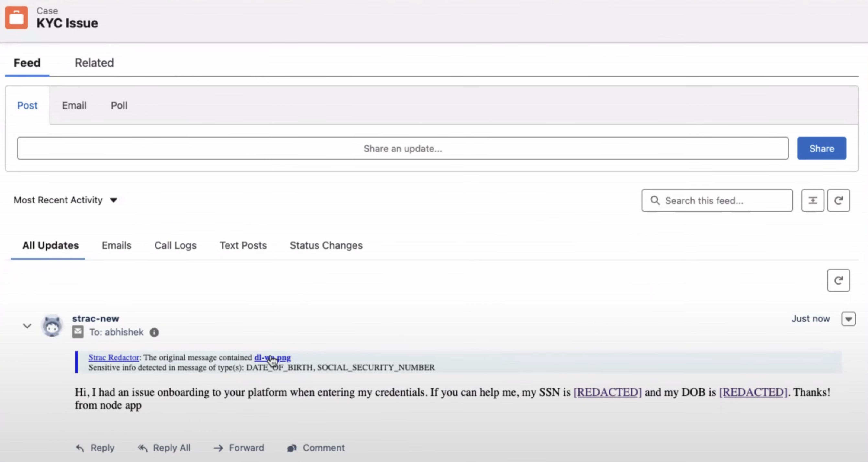This screenshot has width=868, height=462.
Task: Click the Reply icon on the email post
Action: tap(80, 448)
